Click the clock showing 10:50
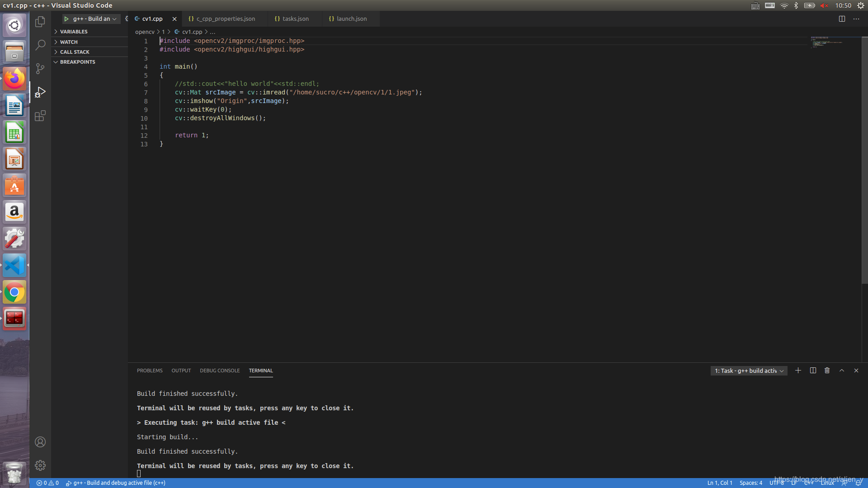868x488 pixels. 843,5
